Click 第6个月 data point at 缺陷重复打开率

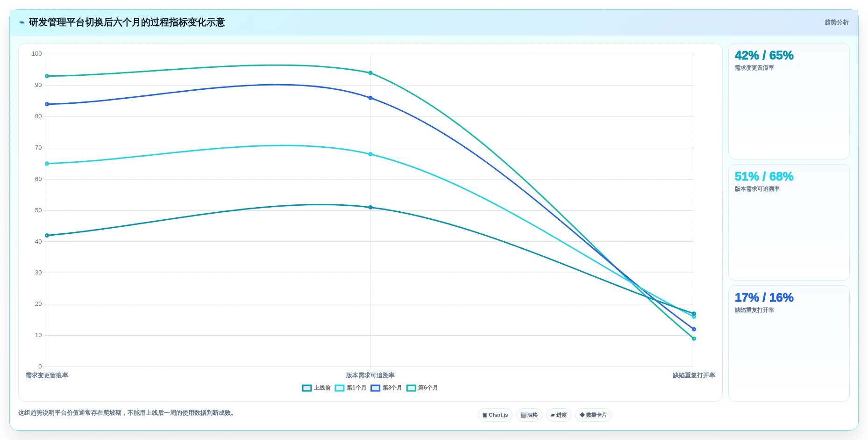pyautogui.click(x=694, y=339)
